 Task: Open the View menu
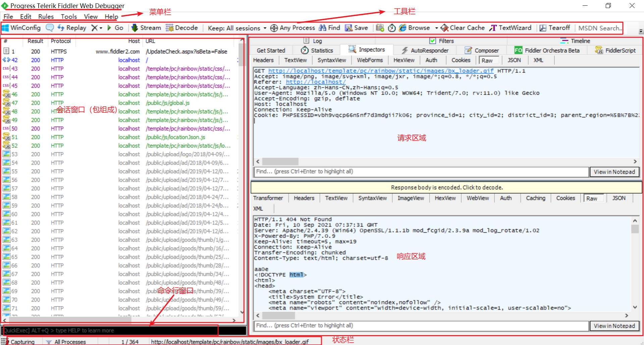point(91,16)
